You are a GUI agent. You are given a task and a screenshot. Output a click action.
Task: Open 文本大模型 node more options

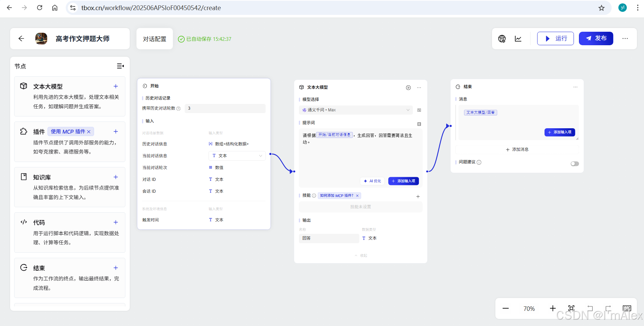[x=419, y=88]
